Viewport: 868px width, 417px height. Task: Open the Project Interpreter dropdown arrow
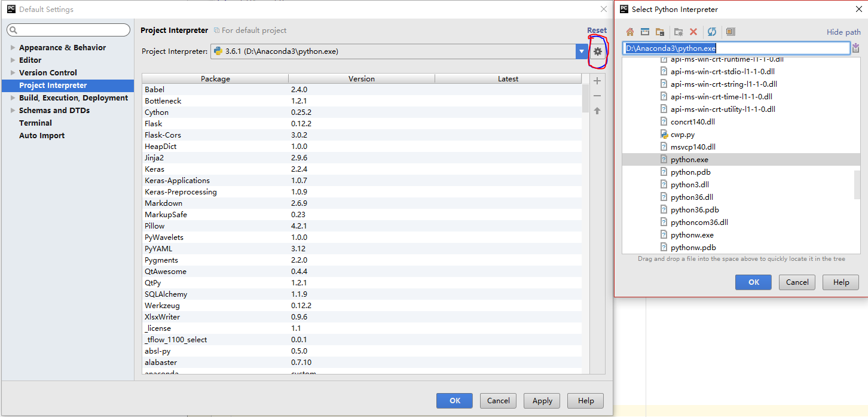pos(582,51)
